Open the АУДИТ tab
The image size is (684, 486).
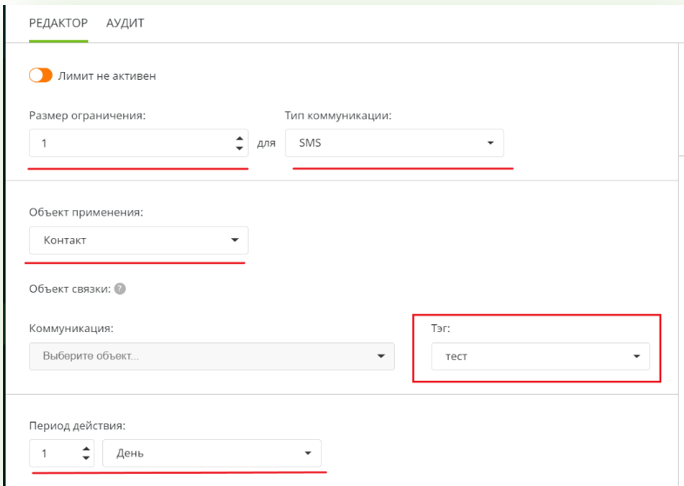pyautogui.click(x=125, y=23)
